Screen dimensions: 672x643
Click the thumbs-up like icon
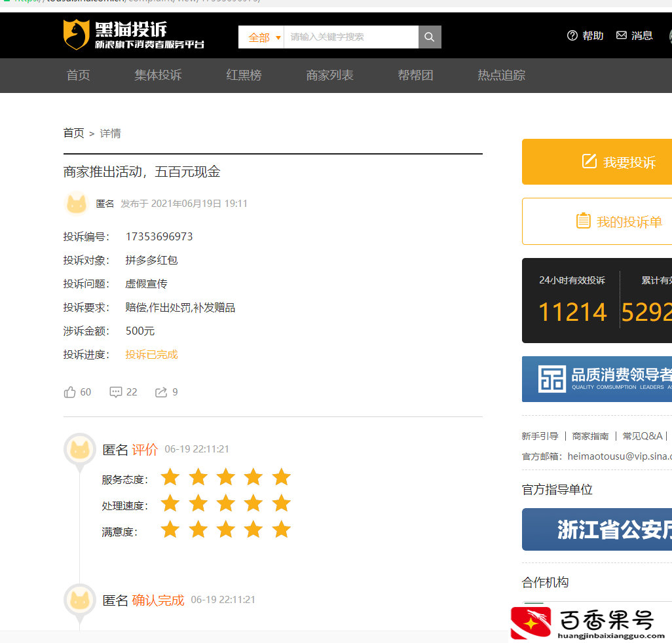[70, 392]
